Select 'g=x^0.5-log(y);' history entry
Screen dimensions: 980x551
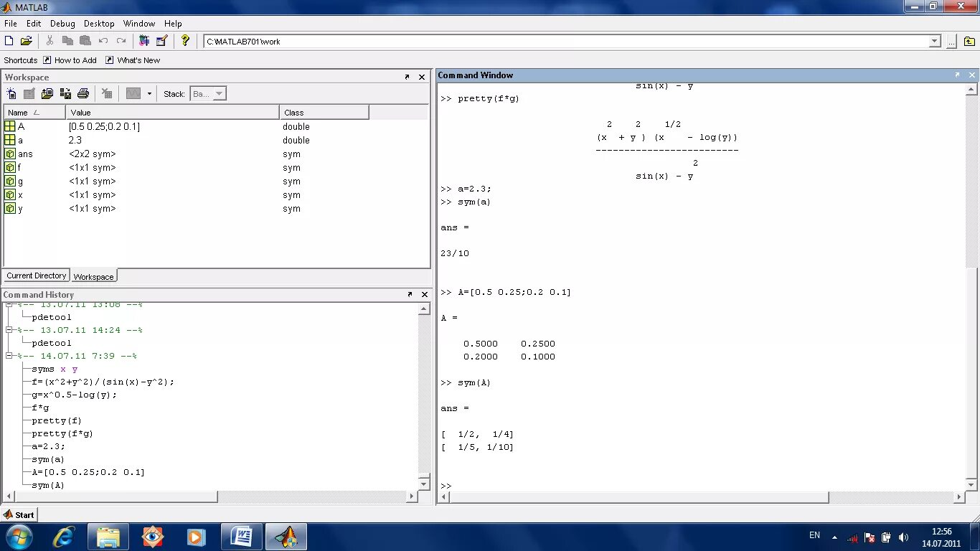(x=74, y=395)
